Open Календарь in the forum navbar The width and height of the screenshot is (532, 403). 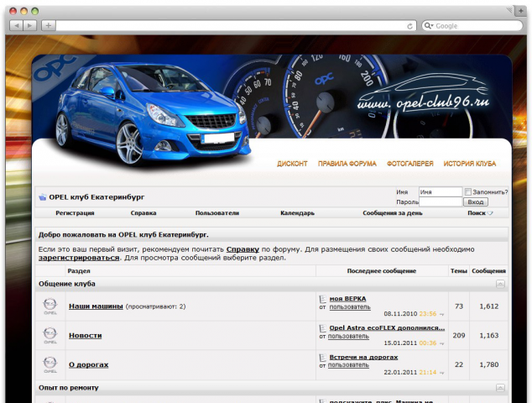(297, 213)
